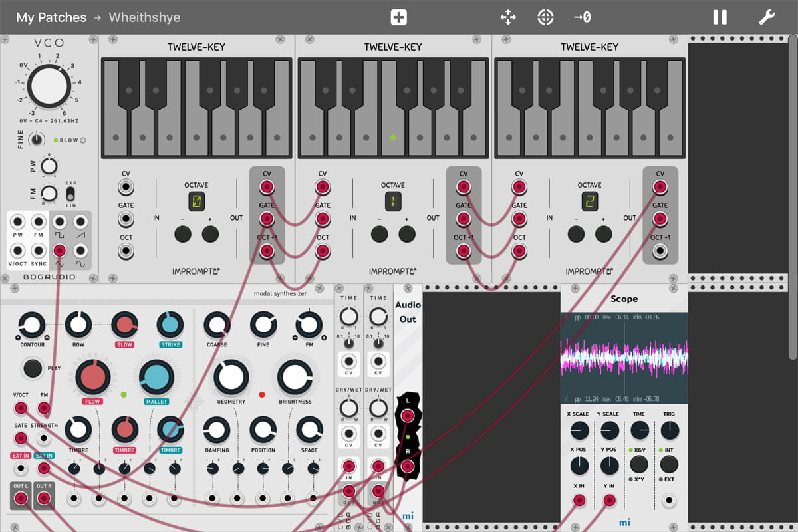Viewport: 798px width, 532px height.
Task: Toggle the Scope X*Y mode button
Action: pyautogui.click(x=630, y=479)
